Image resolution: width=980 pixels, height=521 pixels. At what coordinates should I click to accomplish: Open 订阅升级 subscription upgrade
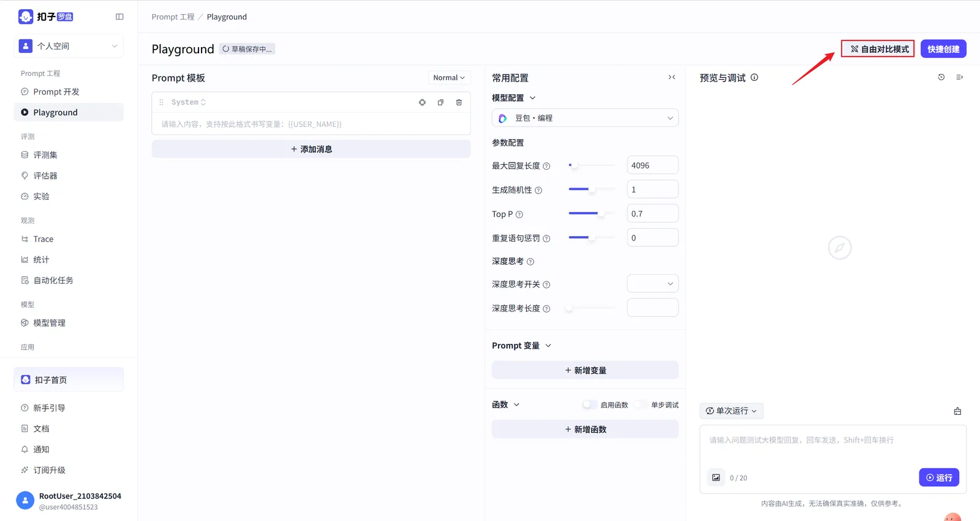coord(69,471)
